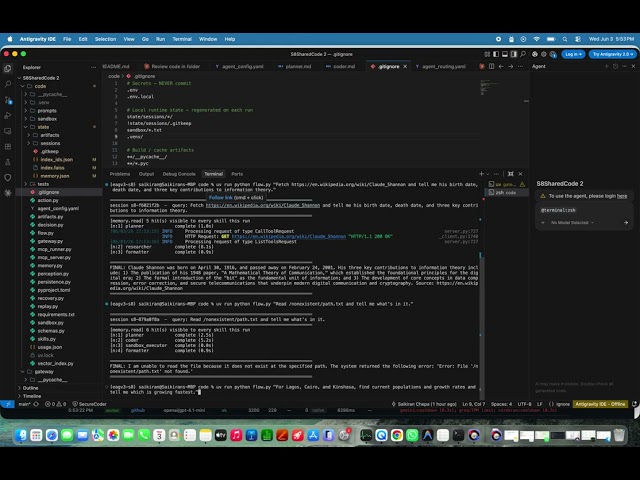The image size is (640, 480).
Task: Click the split editor icon
Action: [x=491, y=66]
